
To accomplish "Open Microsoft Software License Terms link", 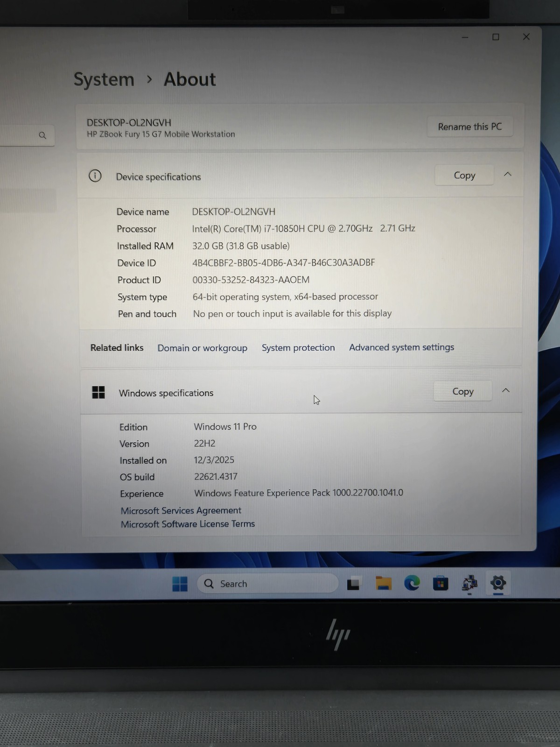I will pyautogui.click(x=188, y=524).
